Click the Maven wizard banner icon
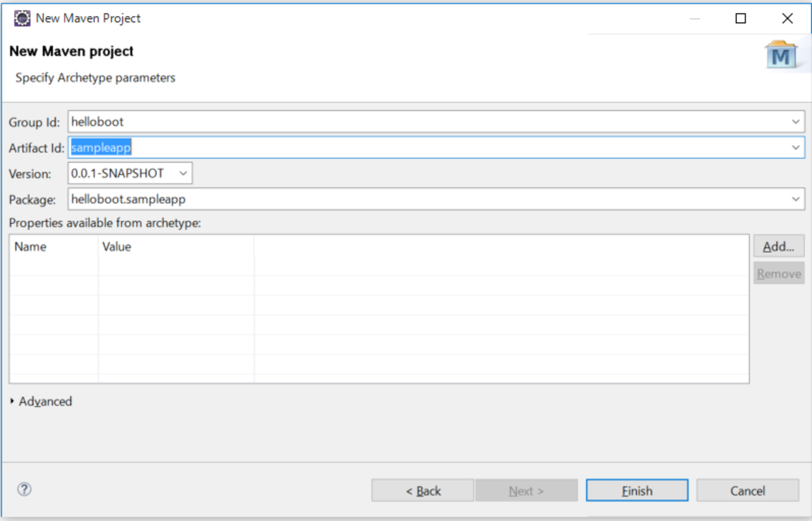812x521 pixels. click(781, 56)
